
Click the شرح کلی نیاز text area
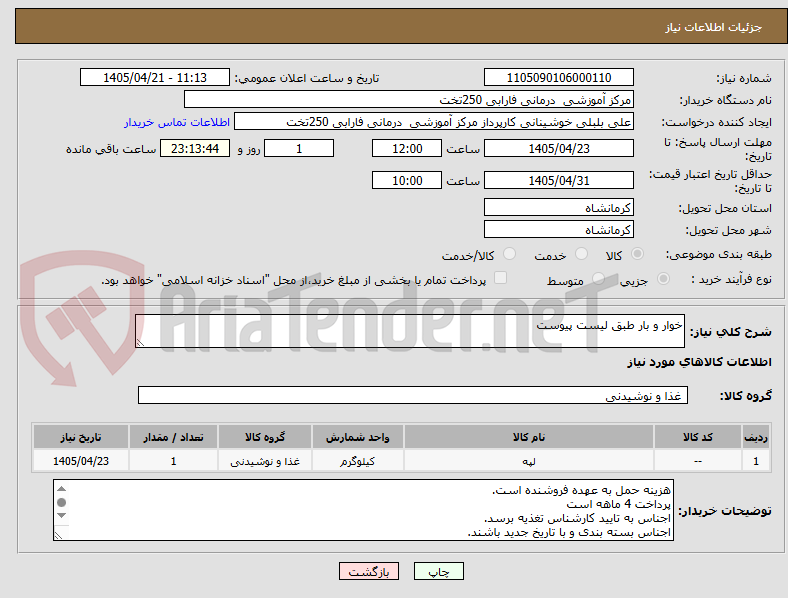pos(410,331)
